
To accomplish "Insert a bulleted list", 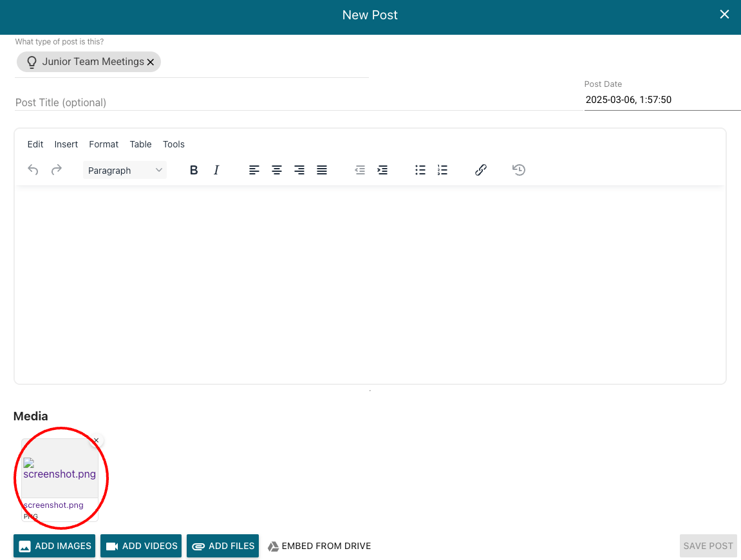I will [x=420, y=170].
